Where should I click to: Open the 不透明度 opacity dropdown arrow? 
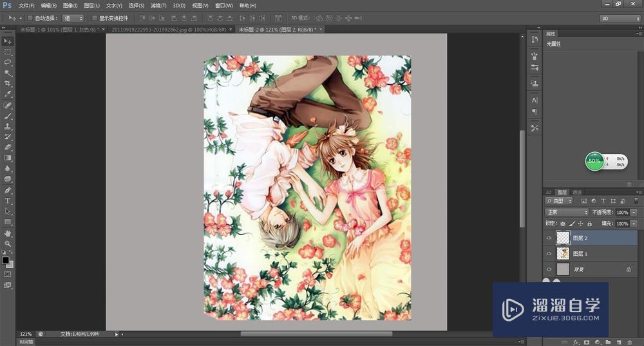(x=634, y=212)
